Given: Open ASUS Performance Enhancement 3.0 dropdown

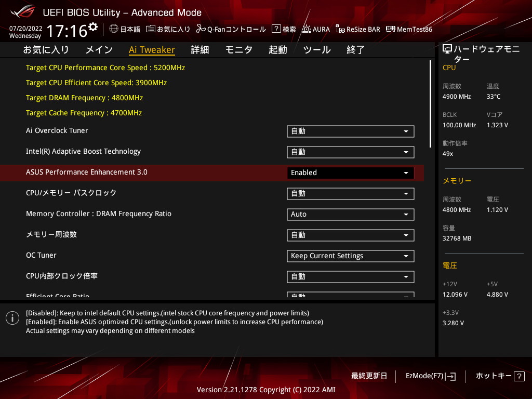Looking at the screenshot, I should pos(351,172).
